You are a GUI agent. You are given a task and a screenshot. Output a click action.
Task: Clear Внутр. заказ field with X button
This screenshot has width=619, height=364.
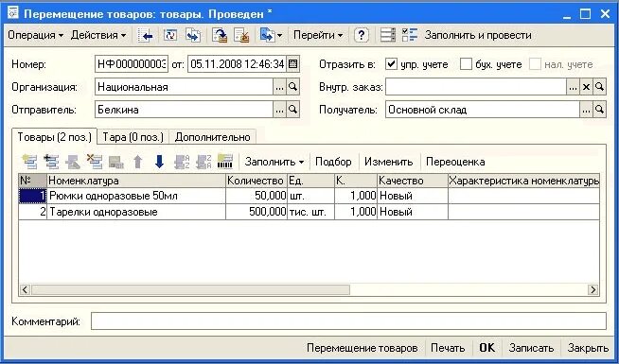[x=586, y=87]
